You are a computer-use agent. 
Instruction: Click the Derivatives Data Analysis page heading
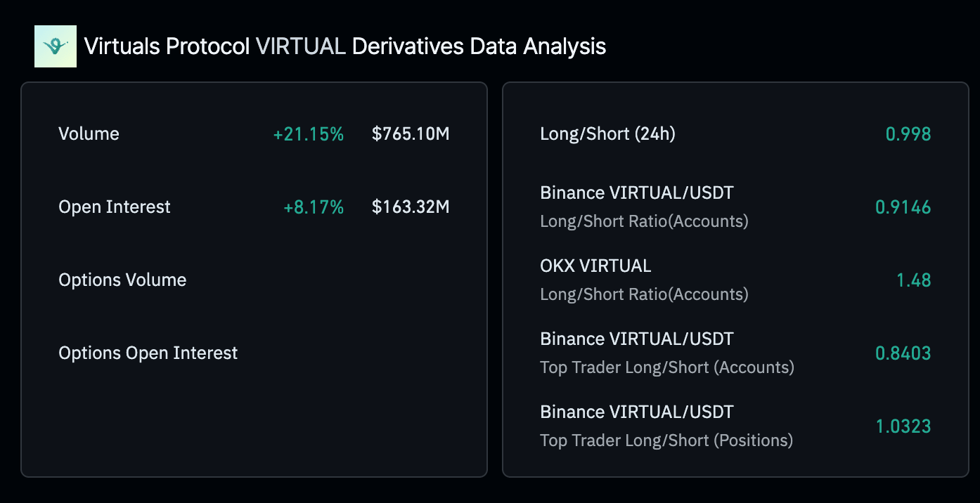coord(344,46)
